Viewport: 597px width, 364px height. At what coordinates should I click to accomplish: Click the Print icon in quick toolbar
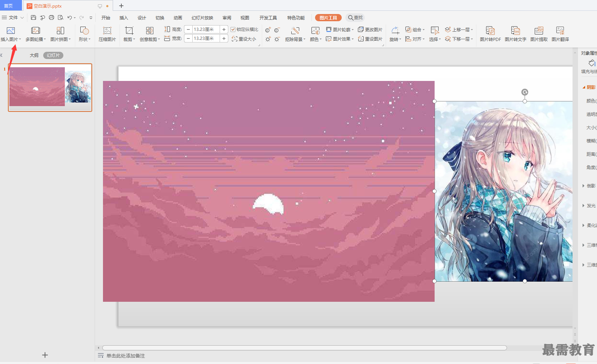coord(51,17)
